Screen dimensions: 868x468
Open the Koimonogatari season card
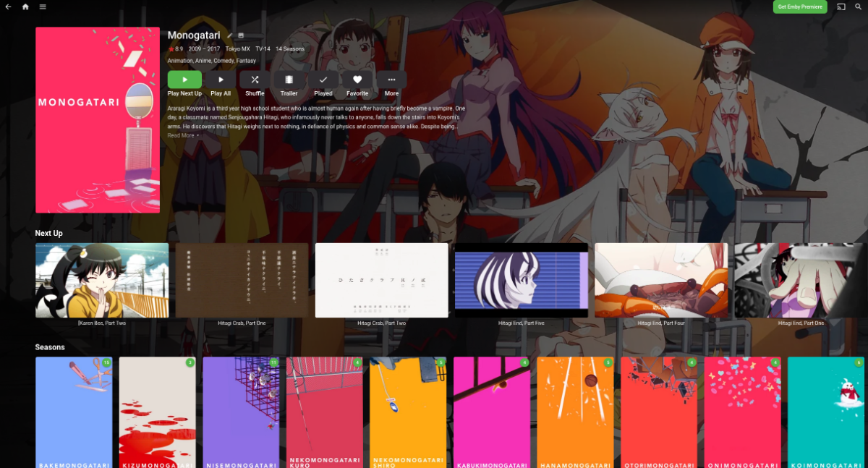click(826, 412)
